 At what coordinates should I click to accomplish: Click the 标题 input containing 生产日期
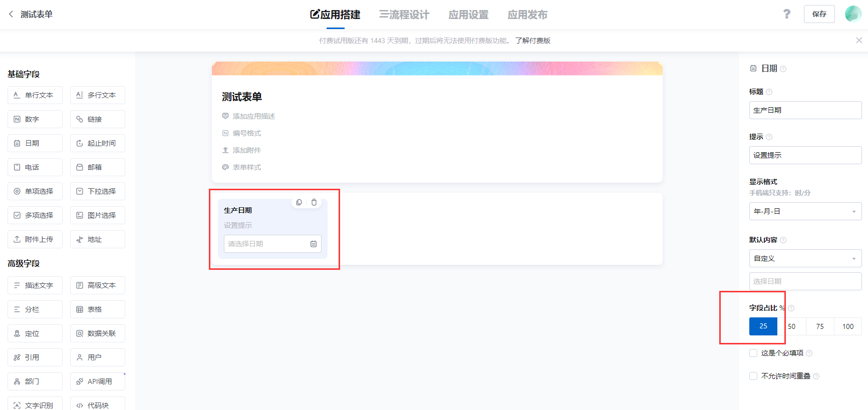click(805, 110)
